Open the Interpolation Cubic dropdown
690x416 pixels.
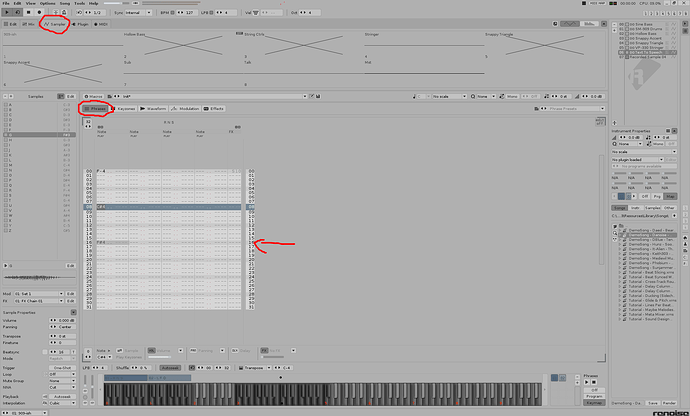pos(62,403)
